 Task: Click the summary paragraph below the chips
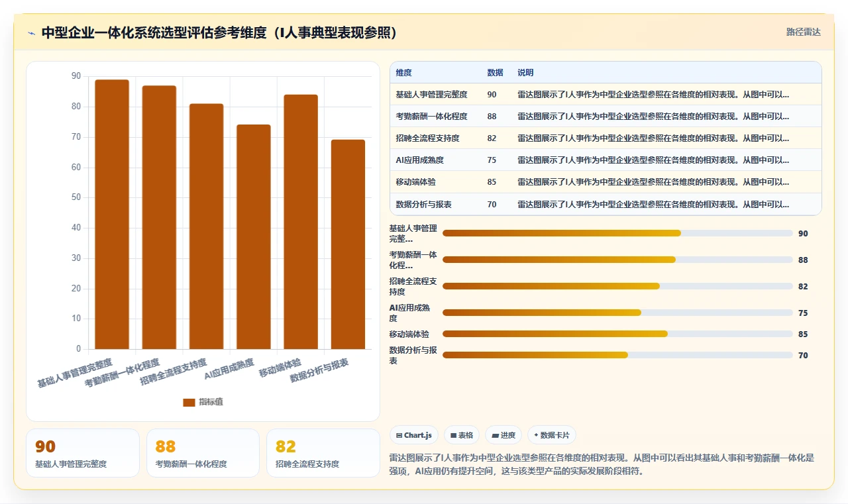[602, 464]
